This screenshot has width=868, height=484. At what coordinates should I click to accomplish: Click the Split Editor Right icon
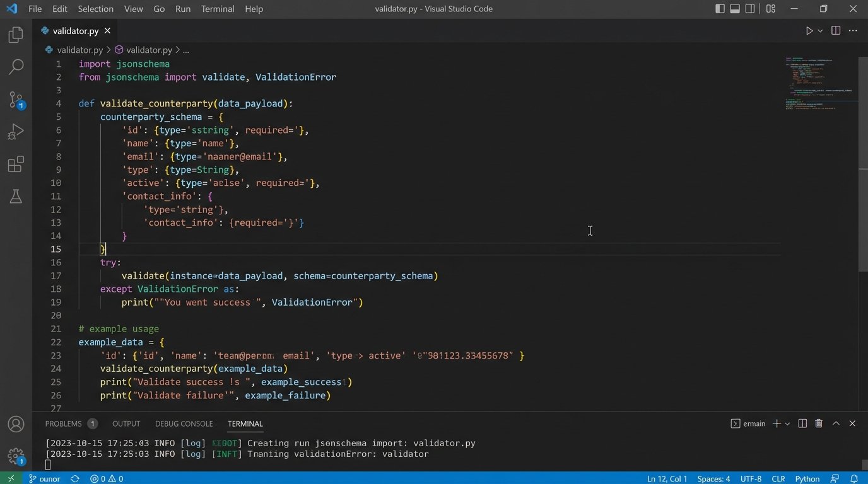coord(836,31)
